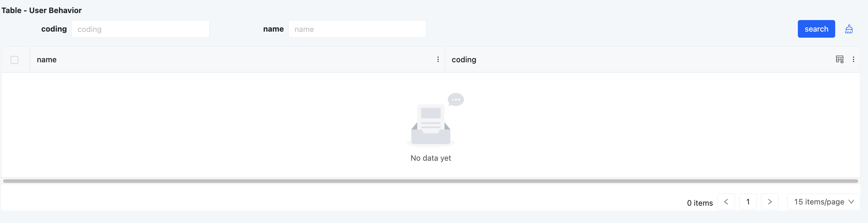The image size is (868, 223).
Task: Click the bold coding filter label
Action: coord(54,29)
